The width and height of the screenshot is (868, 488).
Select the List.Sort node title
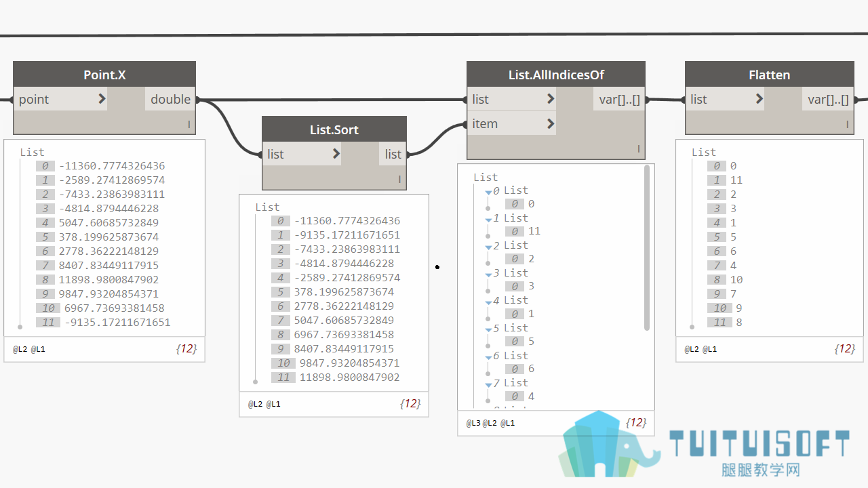[334, 129]
